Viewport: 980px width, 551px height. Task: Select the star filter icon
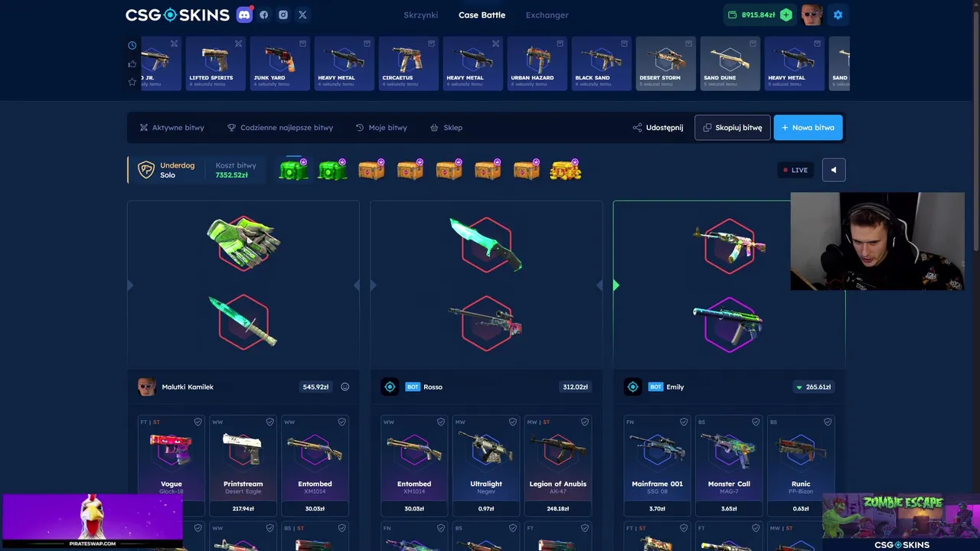(132, 82)
